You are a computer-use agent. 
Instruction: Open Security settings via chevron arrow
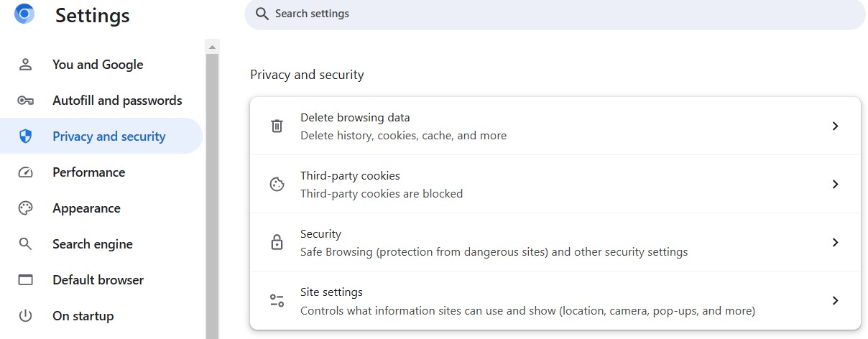(835, 243)
